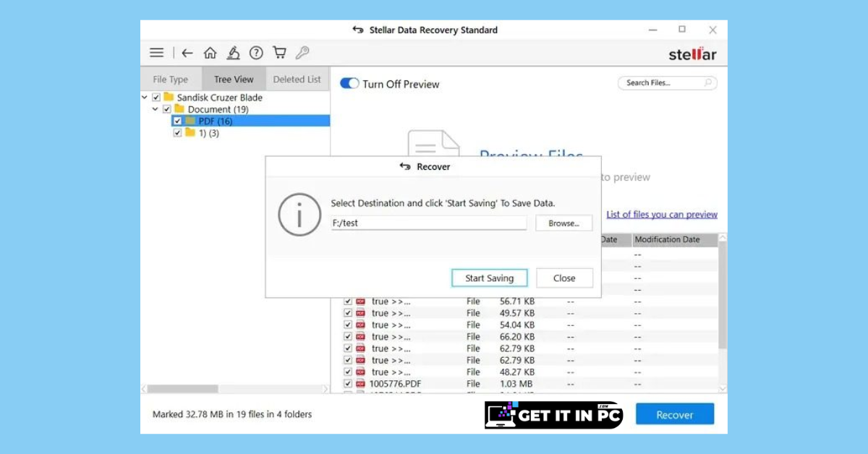Open the hamburger menu in the toolbar
This screenshot has height=454, width=868.
pyautogui.click(x=156, y=53)
